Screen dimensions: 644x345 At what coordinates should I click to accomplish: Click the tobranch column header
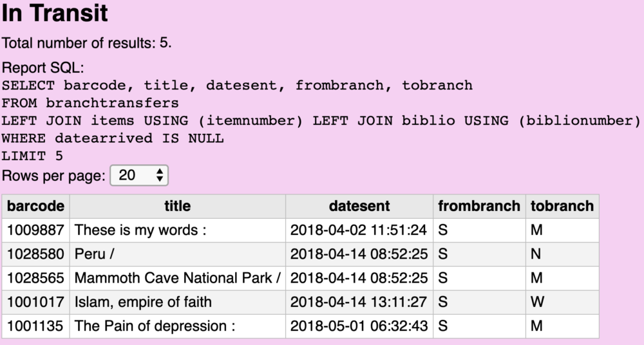point(562,206)
